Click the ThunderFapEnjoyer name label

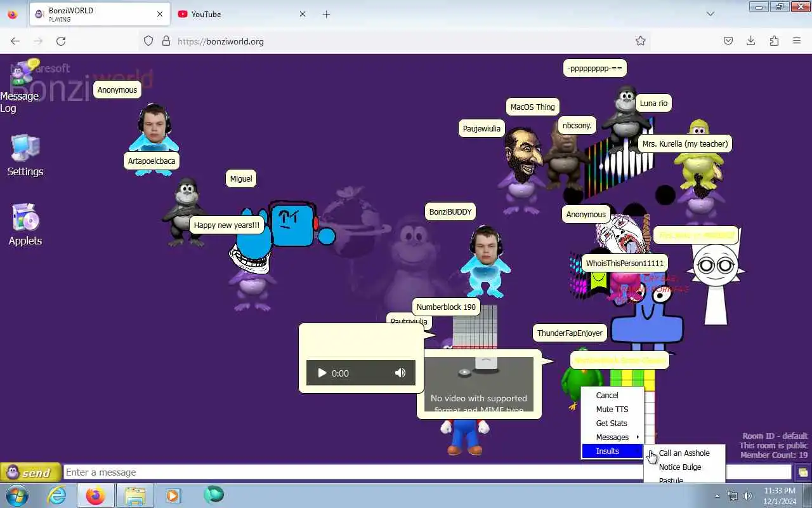(x=570, y=333)
